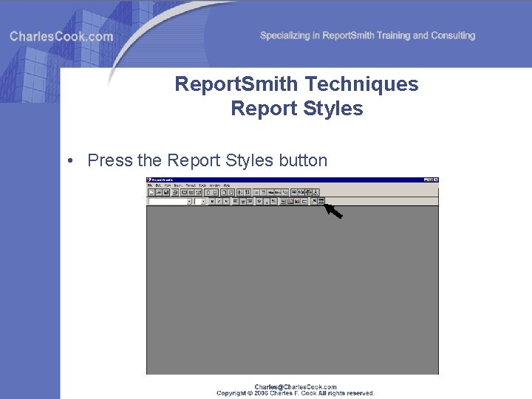Apply the currency ($) format icon
This screenshot has width=532, height=399.
259,202
